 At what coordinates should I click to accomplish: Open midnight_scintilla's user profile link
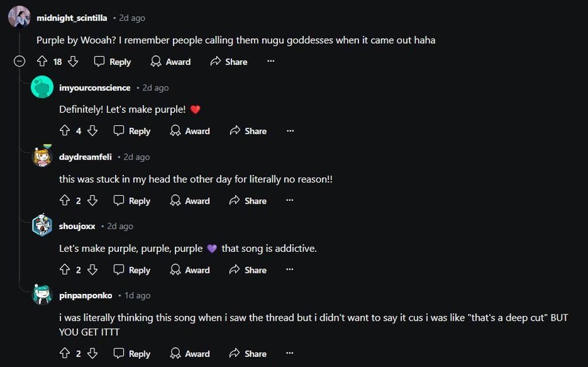click(x=72, y=18)
